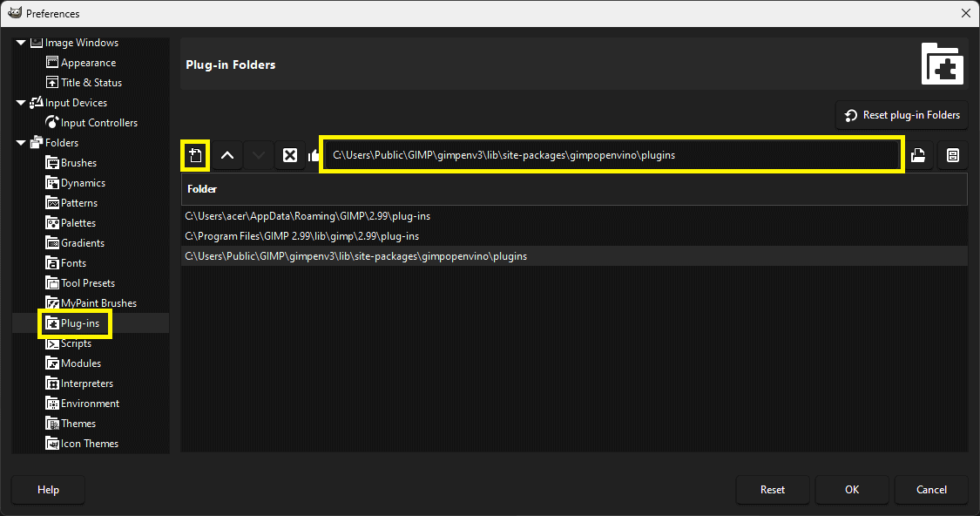Click the Reset button at bottom
This screenshot has width=980, height=516.
[773, 490]
